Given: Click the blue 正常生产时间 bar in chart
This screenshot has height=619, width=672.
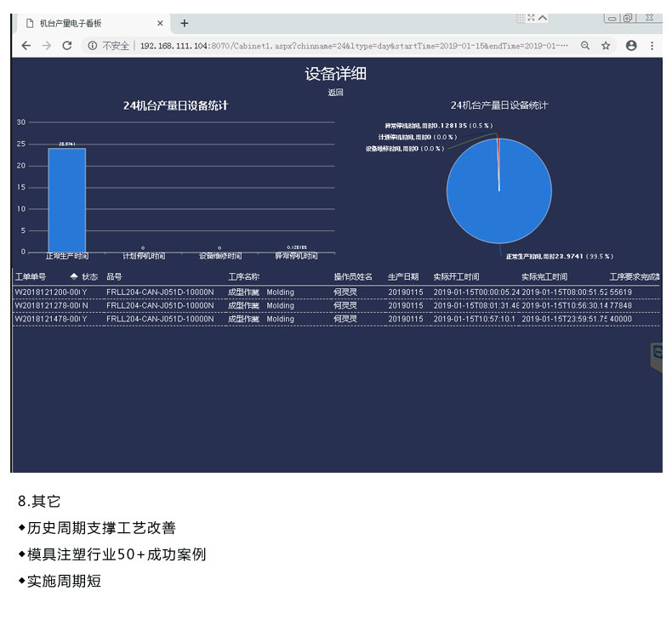Looking at the screenshot, I should [66, 200].
